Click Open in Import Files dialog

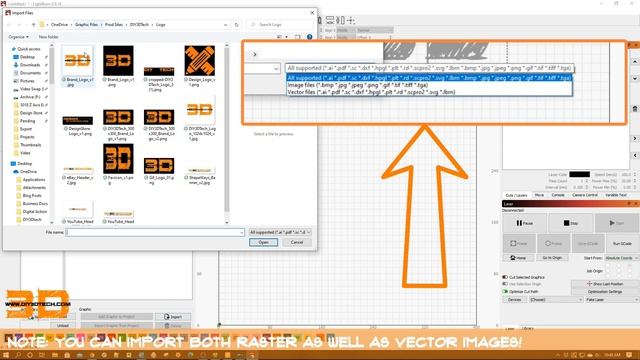pyautogui.click(x=263, y=242)
